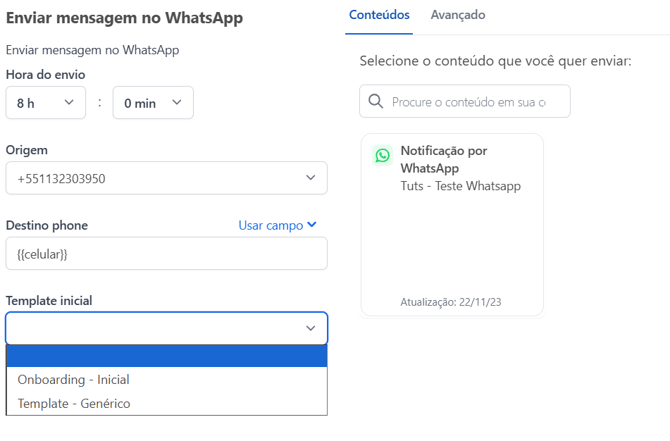
Task: Click the Usar campo link
Action: [x=270, y=225]
